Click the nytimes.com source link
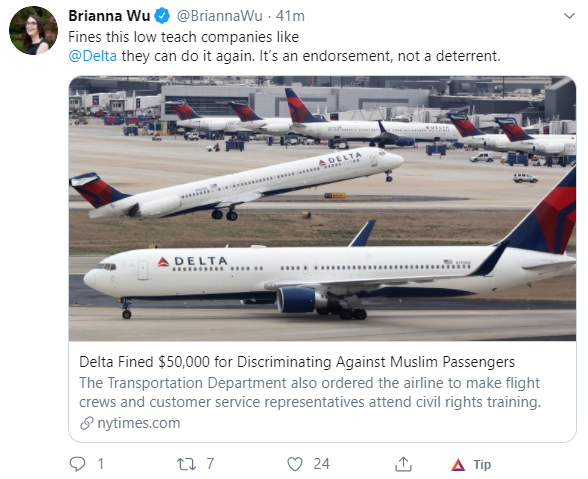Image resolution: width=588 pixels, height=479 pixels. pyautogui.click(x=139, y=423)
